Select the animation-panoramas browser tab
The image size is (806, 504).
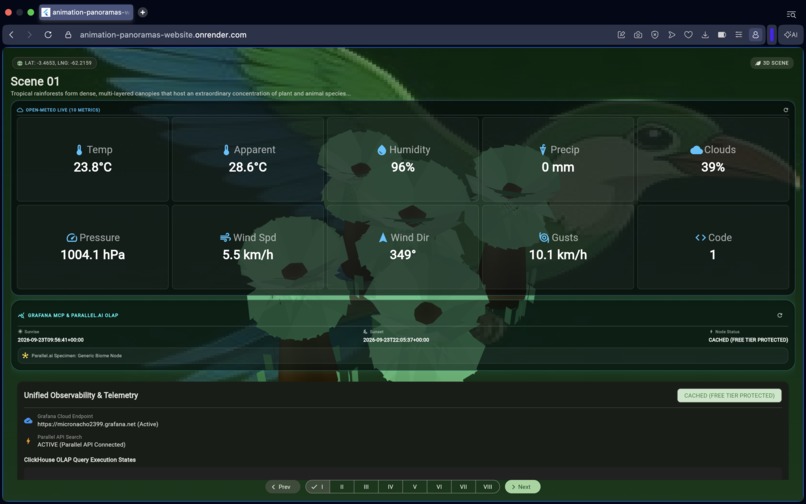(x=85, y=12)
